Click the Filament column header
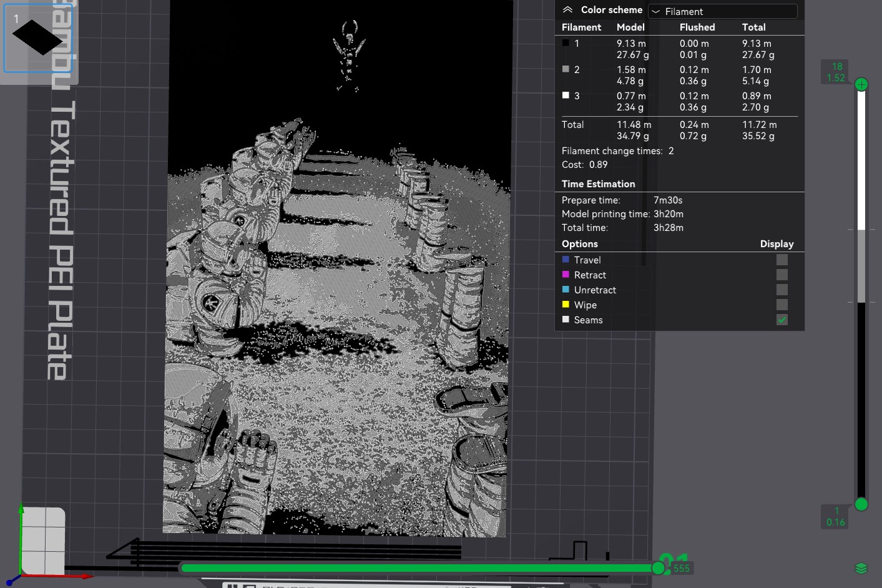Viewport: 882px width, 588px height. point(581,27)
